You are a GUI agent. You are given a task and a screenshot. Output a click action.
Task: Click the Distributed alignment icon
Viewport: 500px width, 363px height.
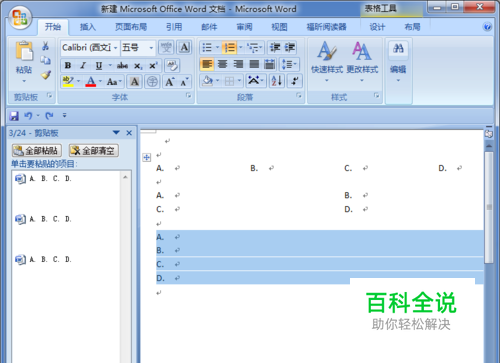(x=270, y=64)
